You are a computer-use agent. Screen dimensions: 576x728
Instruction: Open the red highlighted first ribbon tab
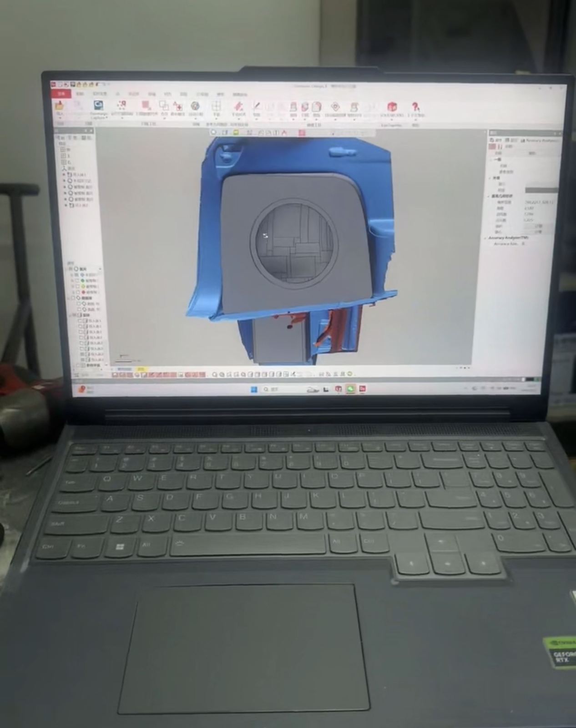61,93
